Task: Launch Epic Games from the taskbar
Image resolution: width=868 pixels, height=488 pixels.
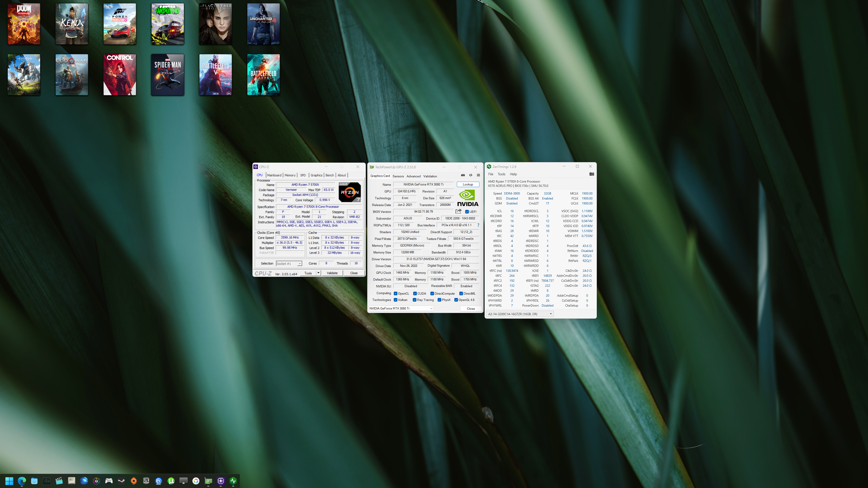Action: point(146,481)
